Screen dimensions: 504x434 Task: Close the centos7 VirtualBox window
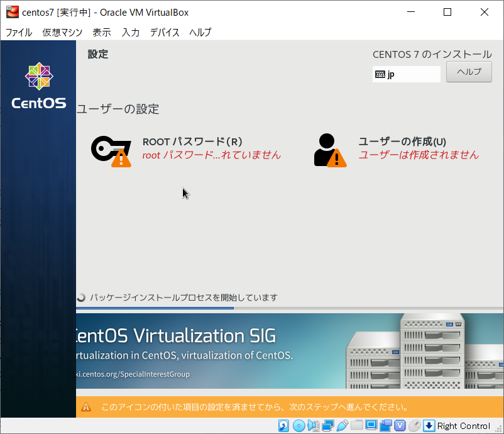pyautogui.click(x=484, y=12)
